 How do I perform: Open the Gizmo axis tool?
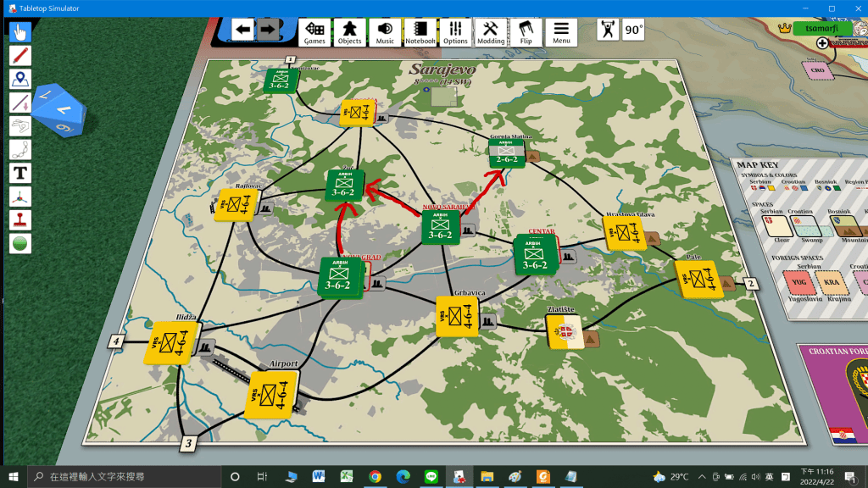coord(20,197)
